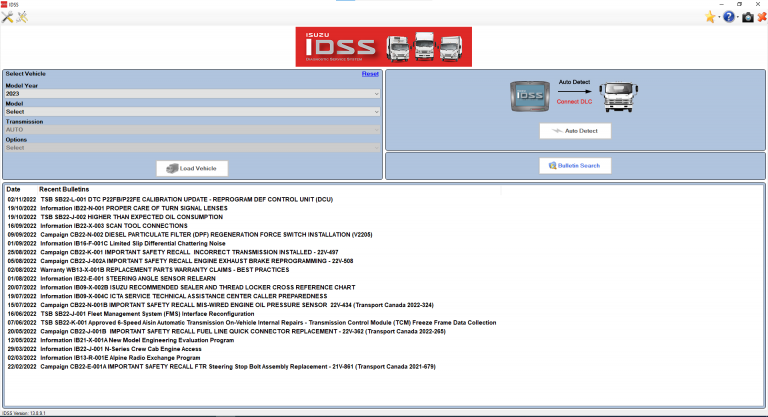768x417 pixels.
Task: Open the Model dropdown
Action: click(192, 112)
